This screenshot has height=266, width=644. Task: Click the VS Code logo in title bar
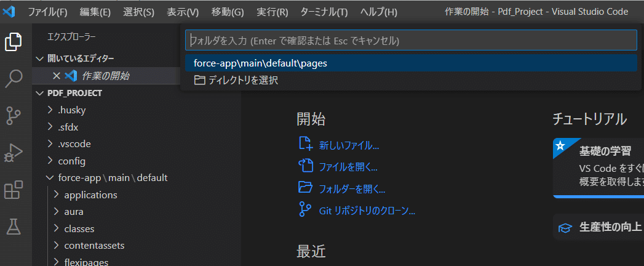[9, 12]
